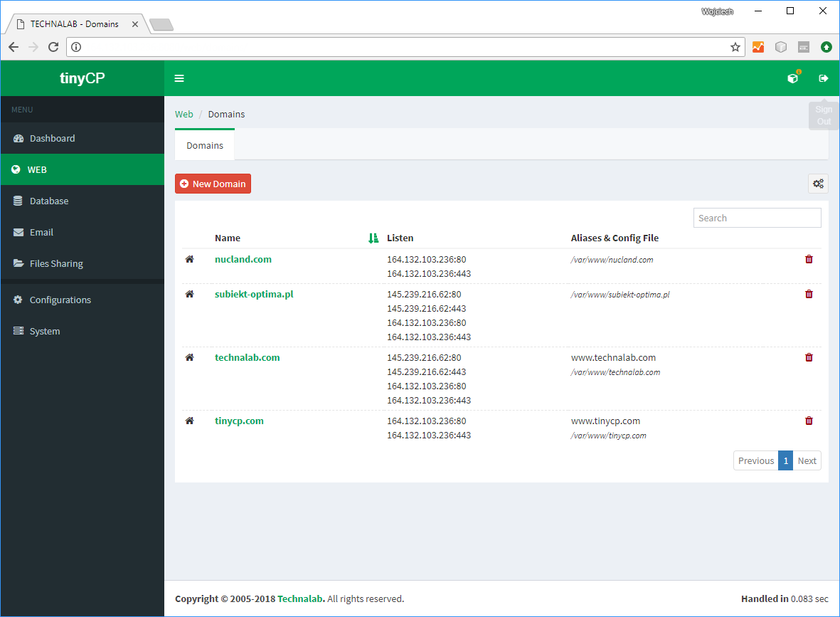Toggle the sidebar hamburger menu icon
The width and height of the screenshot is (840, 617).
point(179,78)
